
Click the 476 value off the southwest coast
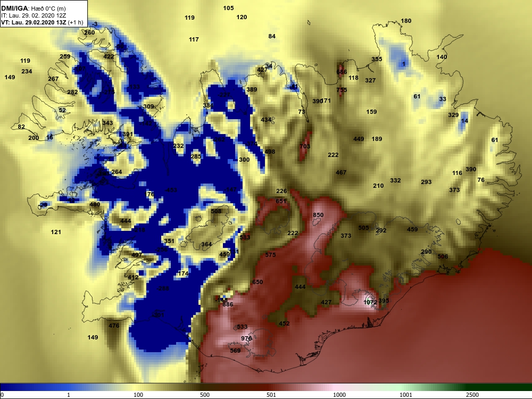pyautogui.click(x=114, y=326)
